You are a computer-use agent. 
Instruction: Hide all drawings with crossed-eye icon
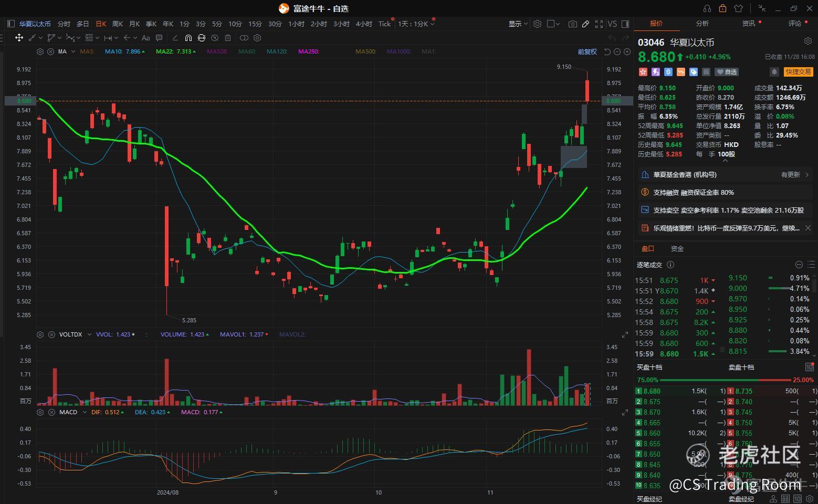(x=215, y=38)
